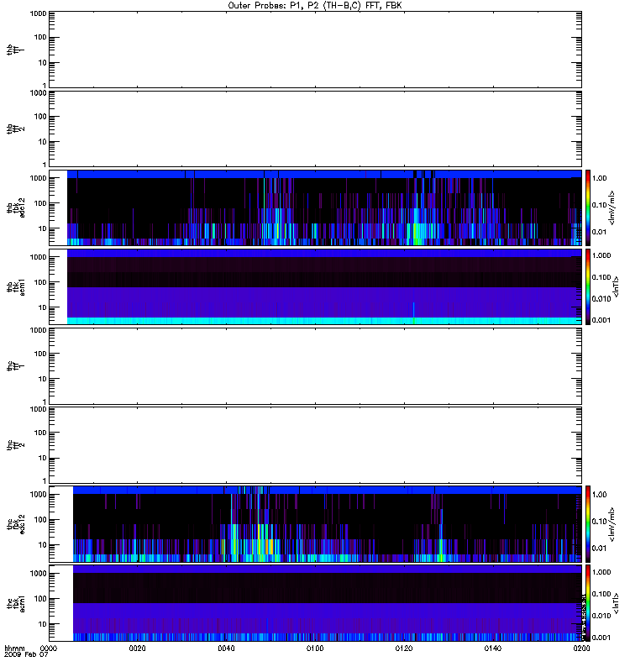Screen dimensions: 630x672
Task: Click '0.01' on thb edc12 color bar scale
Action: pyautogui.click(x=599, y=232)
